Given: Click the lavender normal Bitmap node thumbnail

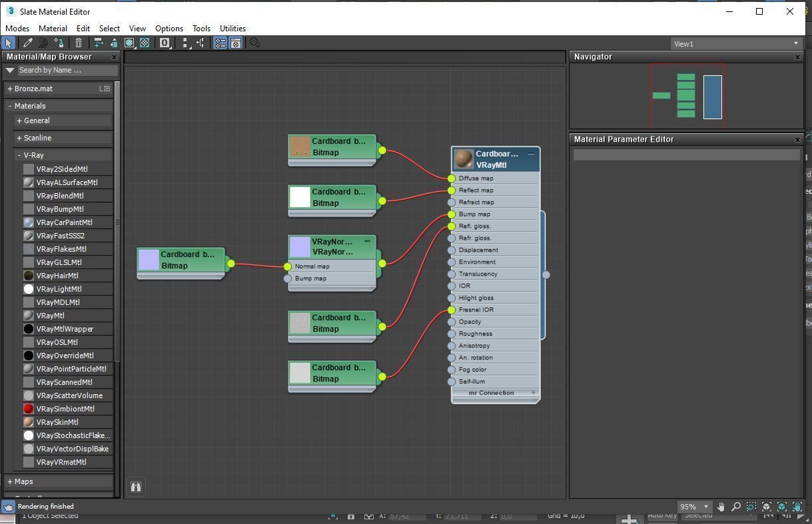Looking at the screenshot, I should click(149, 260).
